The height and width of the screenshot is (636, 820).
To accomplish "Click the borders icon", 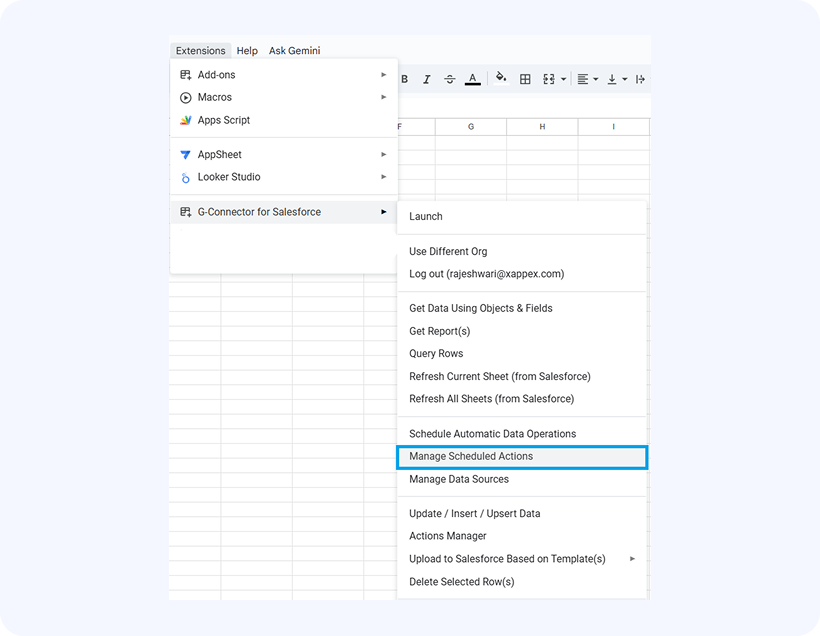I will [525, 79].
